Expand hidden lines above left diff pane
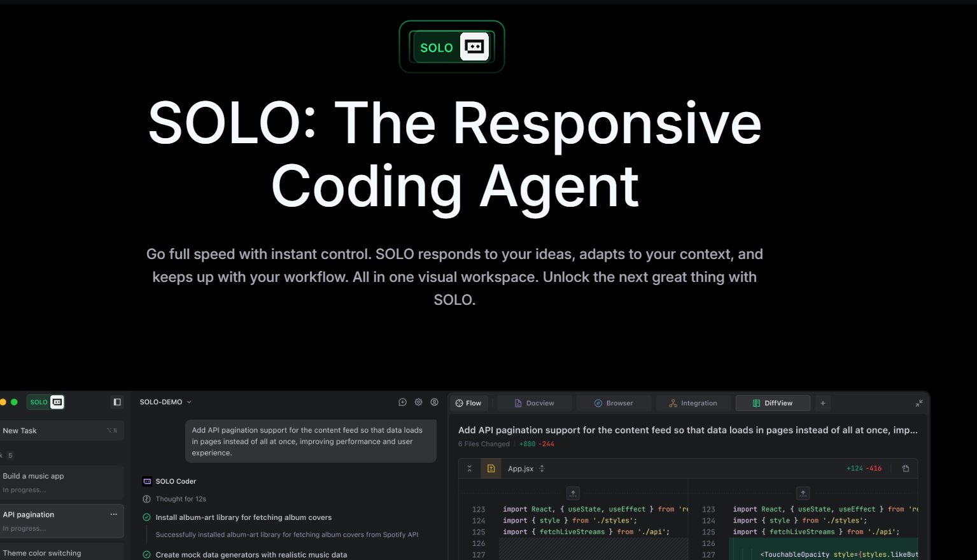This screenshot has width=977, height=560. (x=573, y=493)
